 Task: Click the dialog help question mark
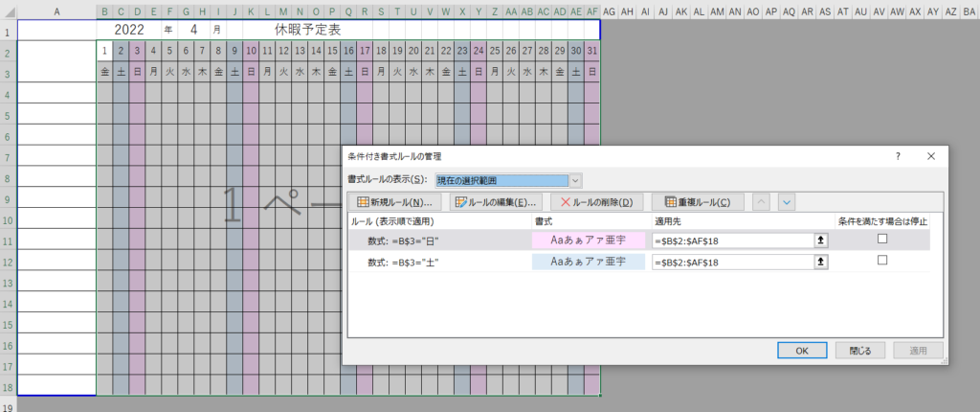pos(898,155)
